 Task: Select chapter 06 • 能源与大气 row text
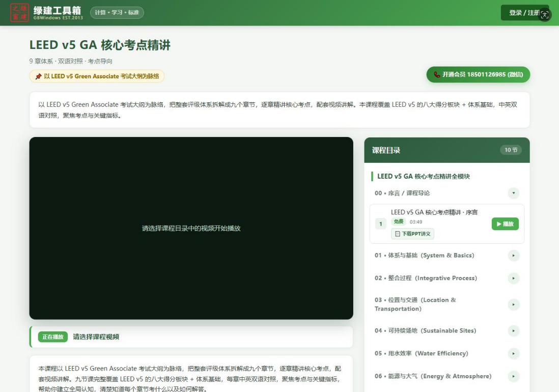[433, 376]
